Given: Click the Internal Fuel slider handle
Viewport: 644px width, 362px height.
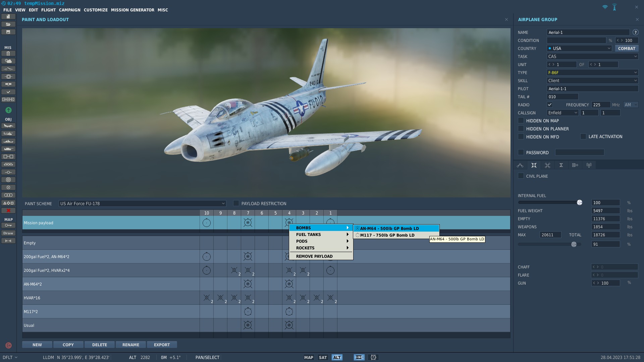Looking at the screenshot, I should [x=580, y=202].
